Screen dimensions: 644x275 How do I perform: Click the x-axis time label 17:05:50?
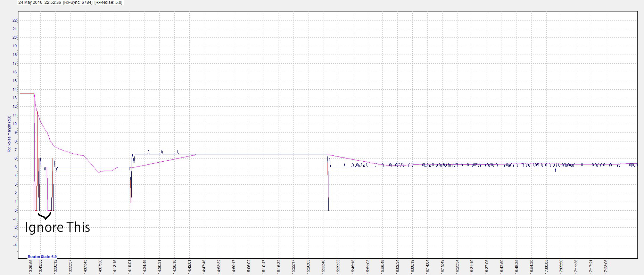tap(562, 267)
